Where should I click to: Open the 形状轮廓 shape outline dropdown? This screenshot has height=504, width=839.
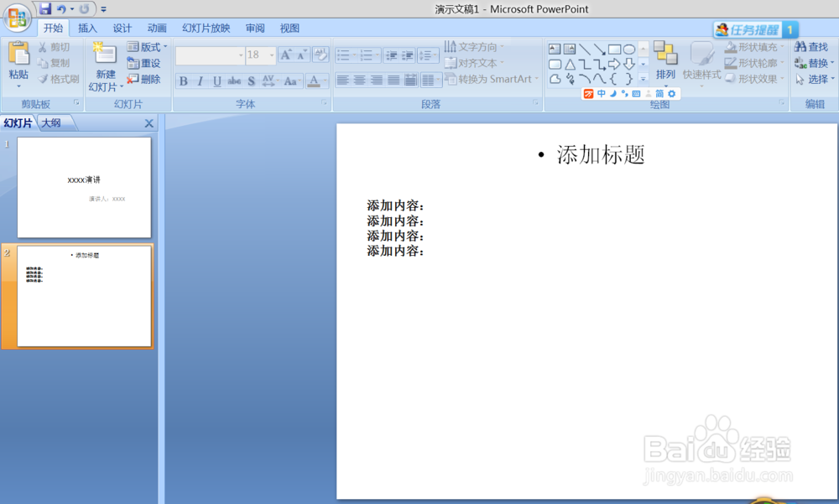(754, 63)
